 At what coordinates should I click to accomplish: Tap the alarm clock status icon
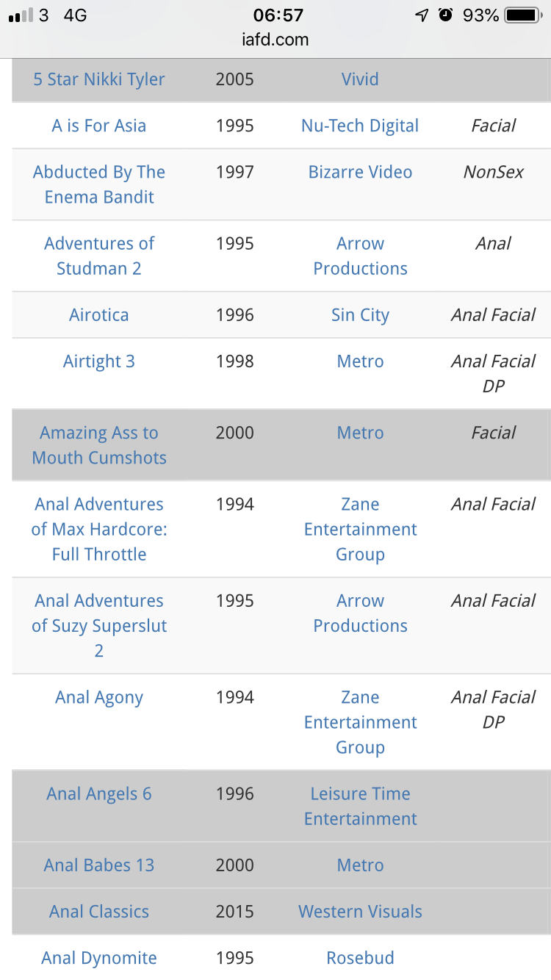tap(445, 15)
